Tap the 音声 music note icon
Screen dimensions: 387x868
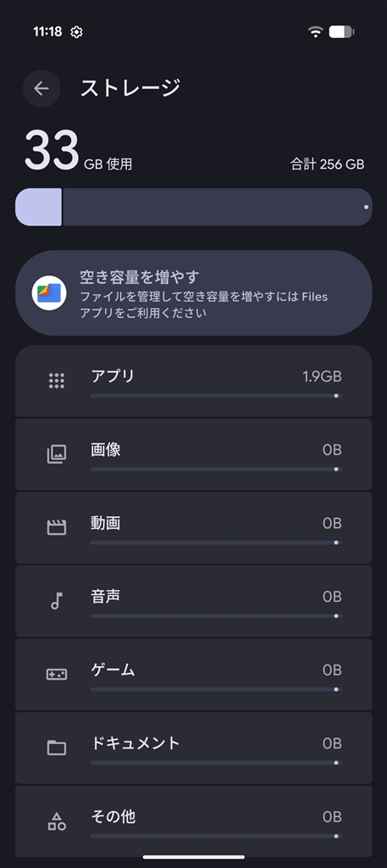point(57,601)
